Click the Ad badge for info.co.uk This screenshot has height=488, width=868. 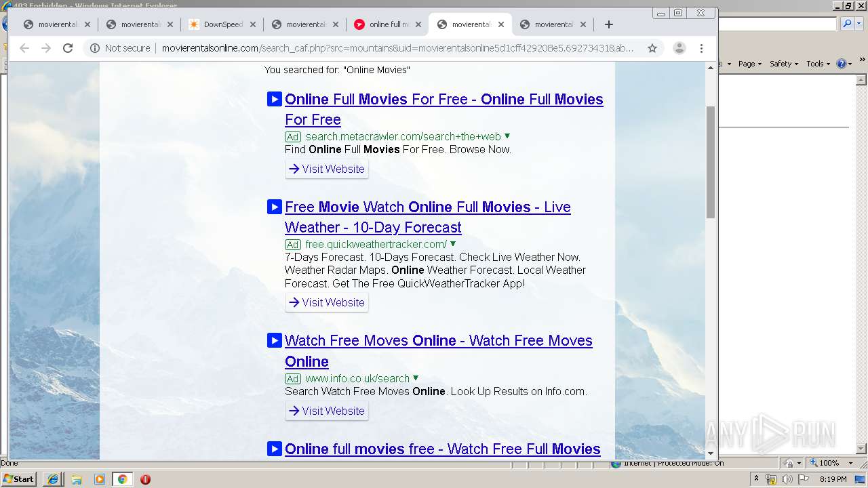coord(293,379)
